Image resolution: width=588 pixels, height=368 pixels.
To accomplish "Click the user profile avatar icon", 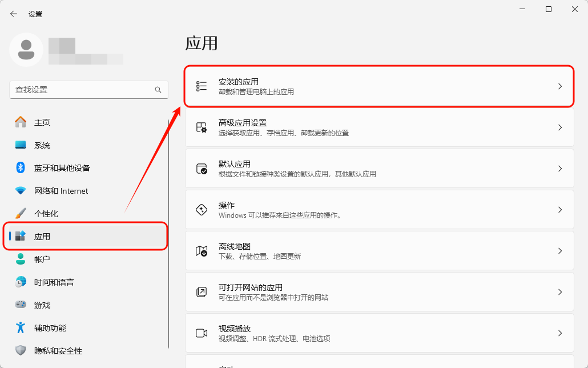I will click(x=26, y=50).
